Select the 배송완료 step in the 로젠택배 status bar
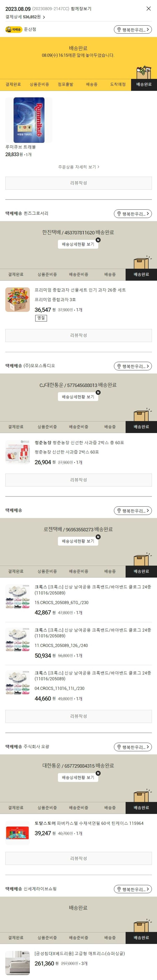 point(141,571)
